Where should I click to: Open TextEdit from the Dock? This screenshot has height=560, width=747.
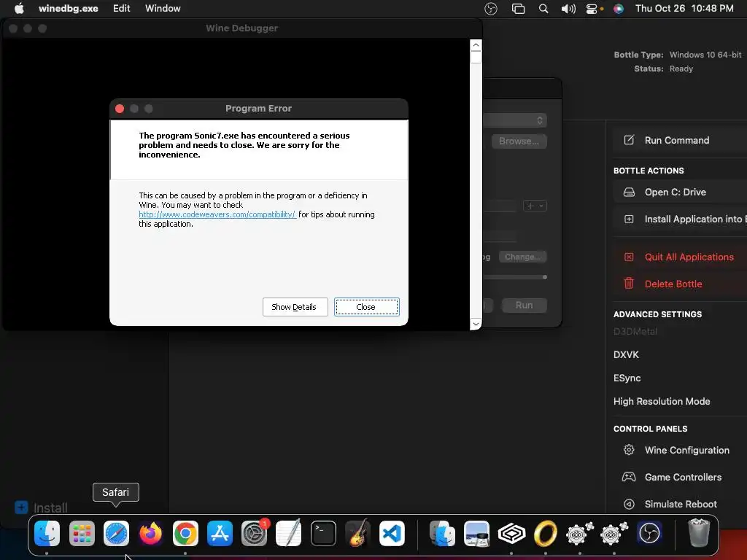click(289, 533)
